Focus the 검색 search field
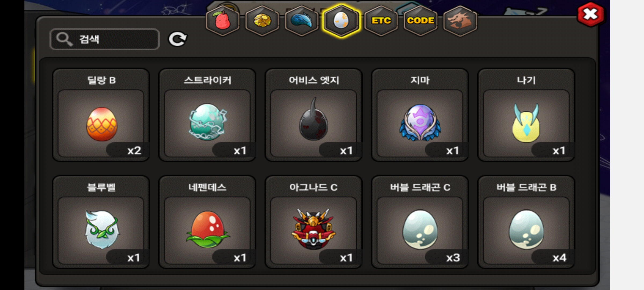This screenshot has width=644, height=290. (x=105, y=39)
